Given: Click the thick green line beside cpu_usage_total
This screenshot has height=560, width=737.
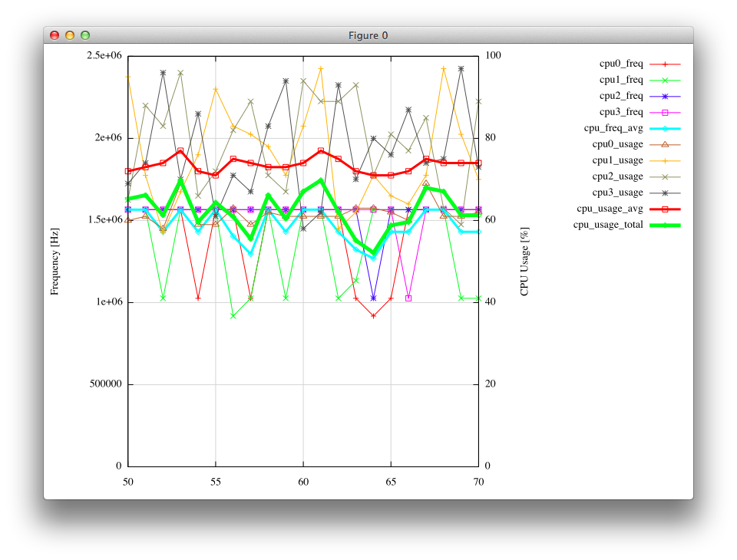Looking at the screenshot, I should pyautogui.click(x=665, y=225).
